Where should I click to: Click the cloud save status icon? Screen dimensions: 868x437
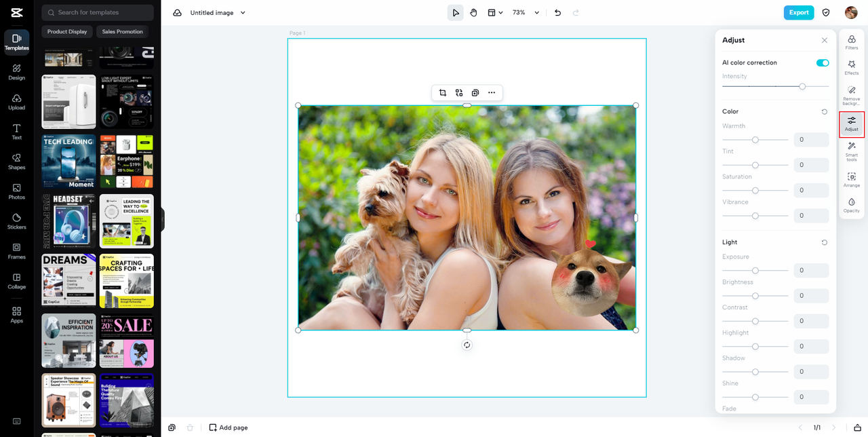[177, 12]
